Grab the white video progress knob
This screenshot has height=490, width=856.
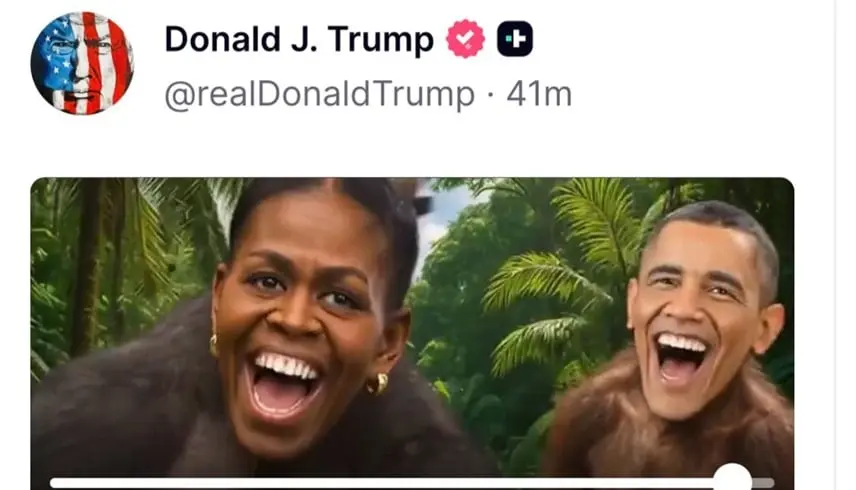click(733, 479)
